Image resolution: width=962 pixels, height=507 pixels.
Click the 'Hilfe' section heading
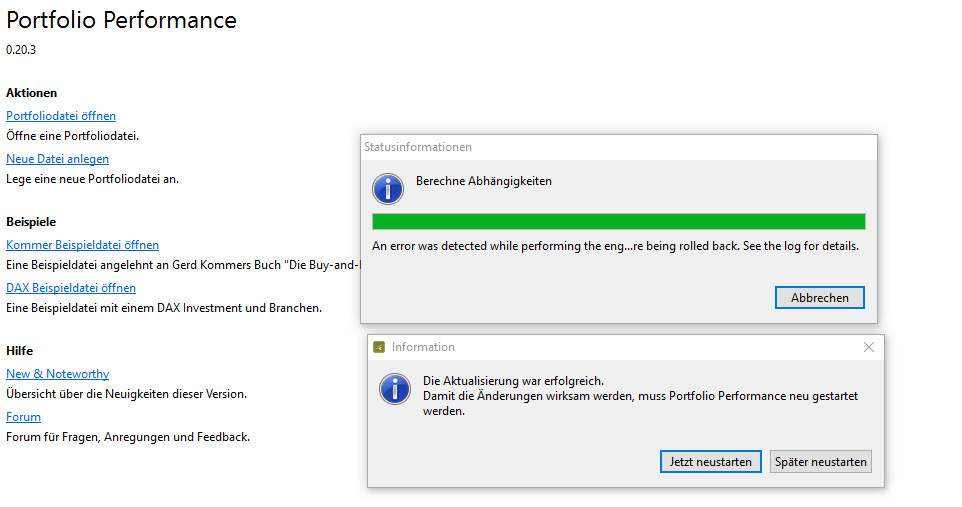click(x=20, y=350)
